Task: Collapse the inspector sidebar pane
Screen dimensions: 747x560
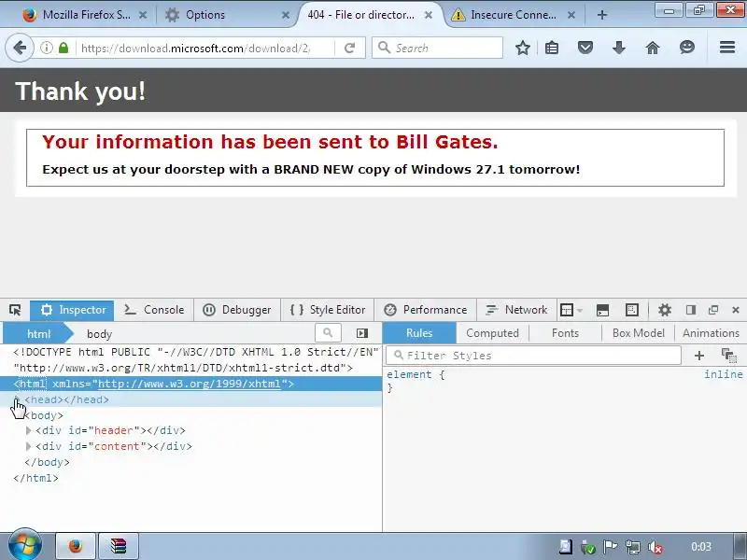Action: [362, 333]
